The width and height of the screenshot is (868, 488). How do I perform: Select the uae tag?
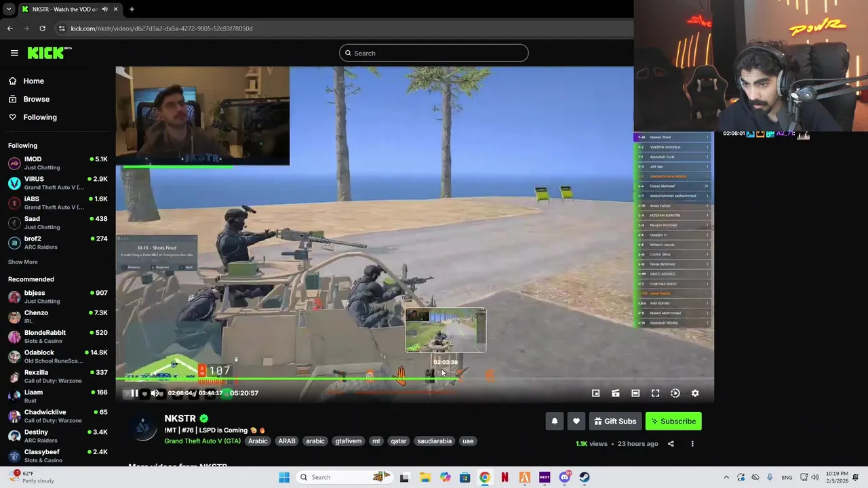[468, 441]
